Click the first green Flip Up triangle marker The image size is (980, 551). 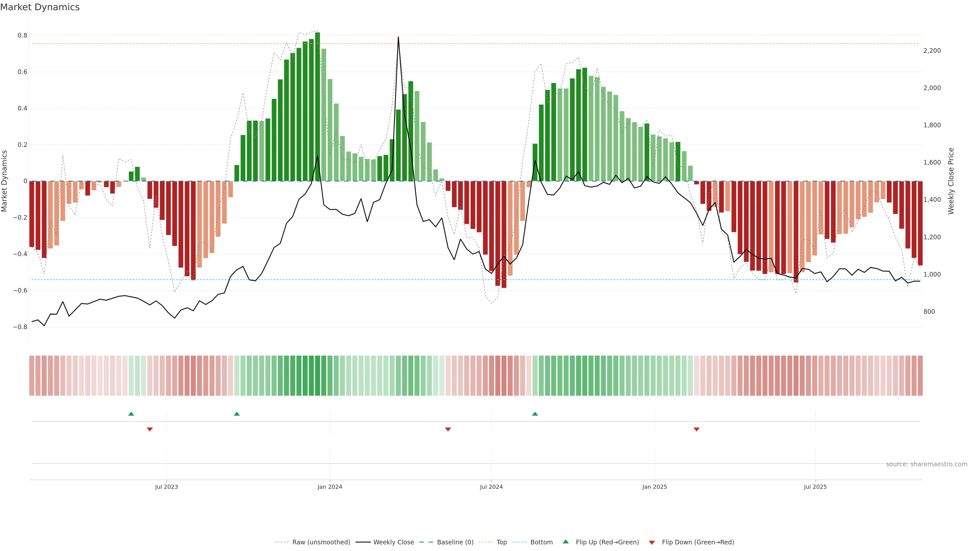(131, 414)
